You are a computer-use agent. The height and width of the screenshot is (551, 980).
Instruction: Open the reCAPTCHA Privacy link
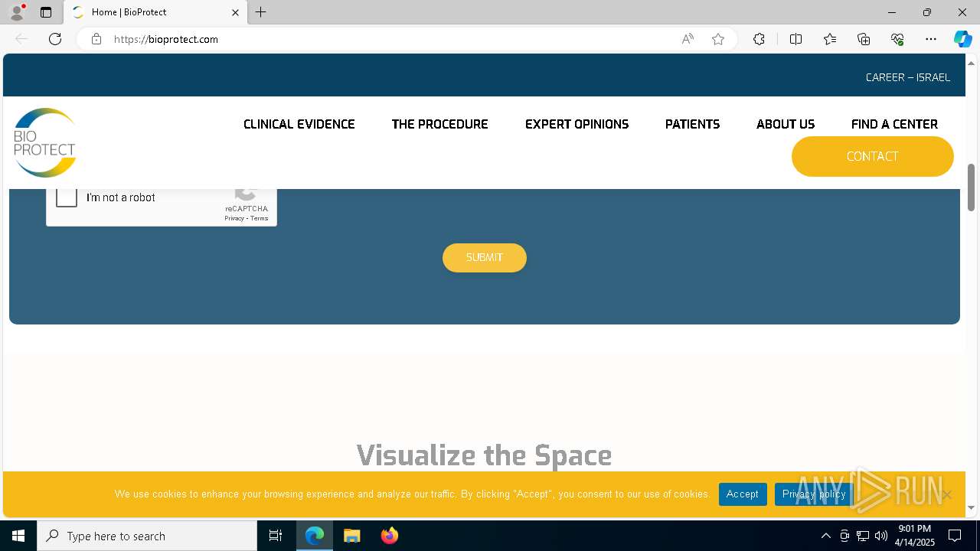pos(234,218)
